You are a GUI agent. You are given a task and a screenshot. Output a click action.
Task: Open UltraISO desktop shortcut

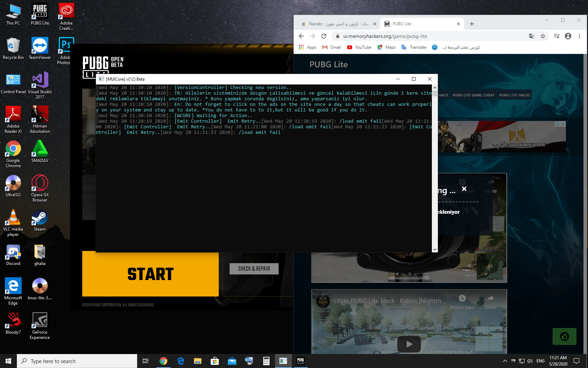tap(13, 186)
